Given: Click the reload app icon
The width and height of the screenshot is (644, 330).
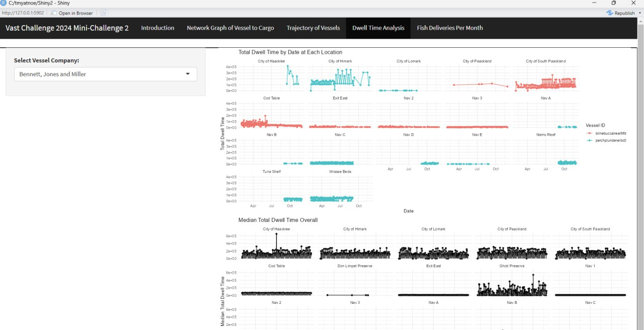Looking at the screenshot, I should tap(103, 13).
